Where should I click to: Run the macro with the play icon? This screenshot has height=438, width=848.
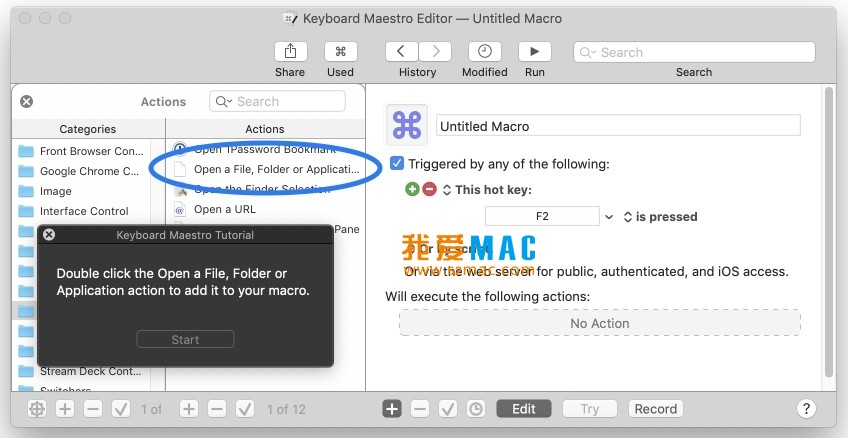tap(534, 52)
